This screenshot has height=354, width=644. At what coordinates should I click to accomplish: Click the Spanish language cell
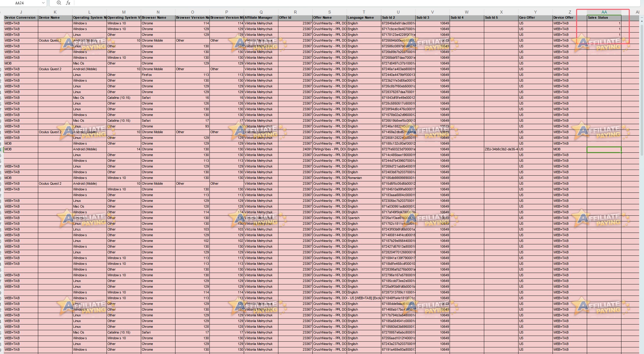tap(364, 218)
